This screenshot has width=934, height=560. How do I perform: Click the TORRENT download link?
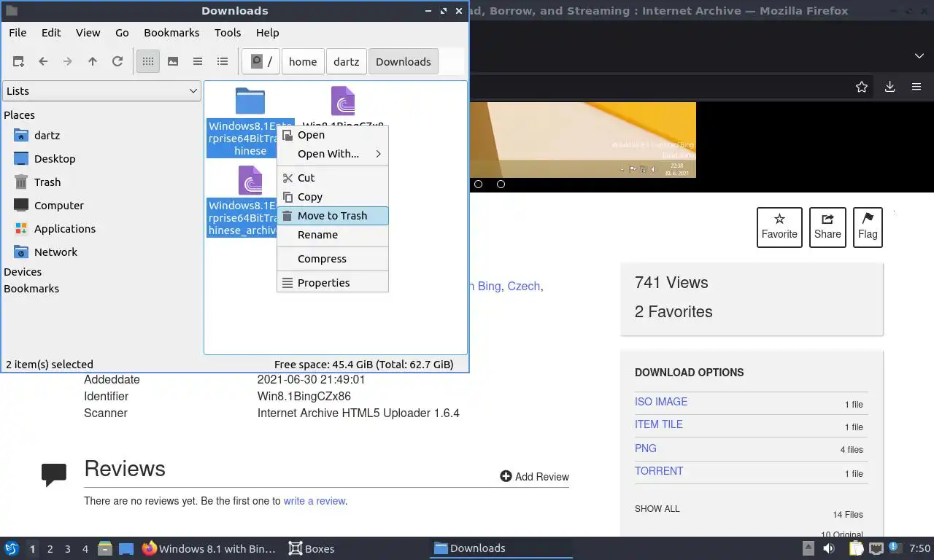659,471
